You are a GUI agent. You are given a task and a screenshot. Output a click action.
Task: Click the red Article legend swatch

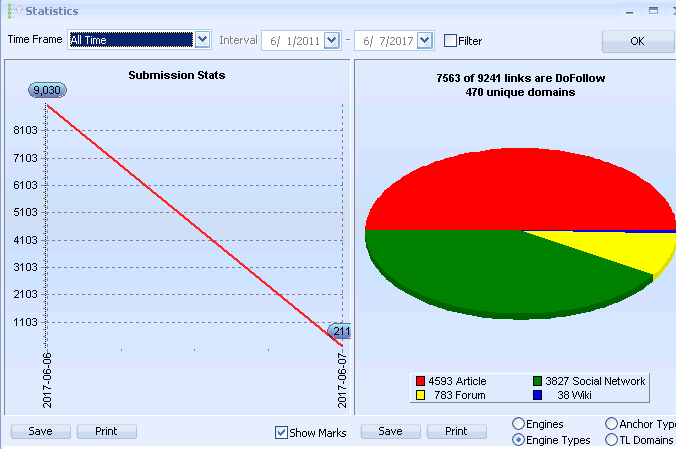pos(420,381)
